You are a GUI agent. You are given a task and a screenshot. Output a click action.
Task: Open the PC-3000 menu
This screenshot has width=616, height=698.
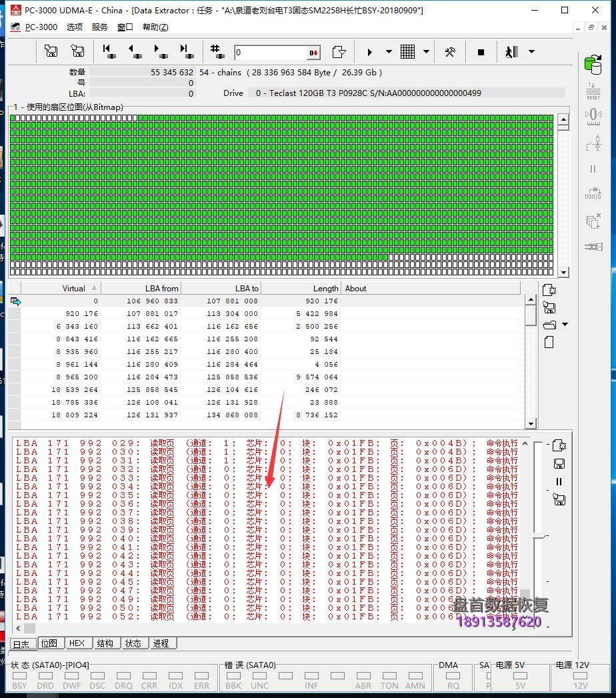click(x=41, y=27)
